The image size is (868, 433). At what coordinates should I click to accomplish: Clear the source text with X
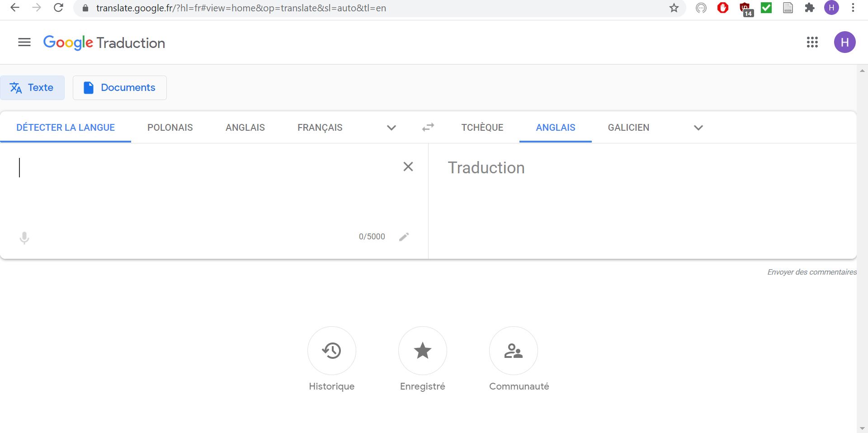click(x=408, y=167)
